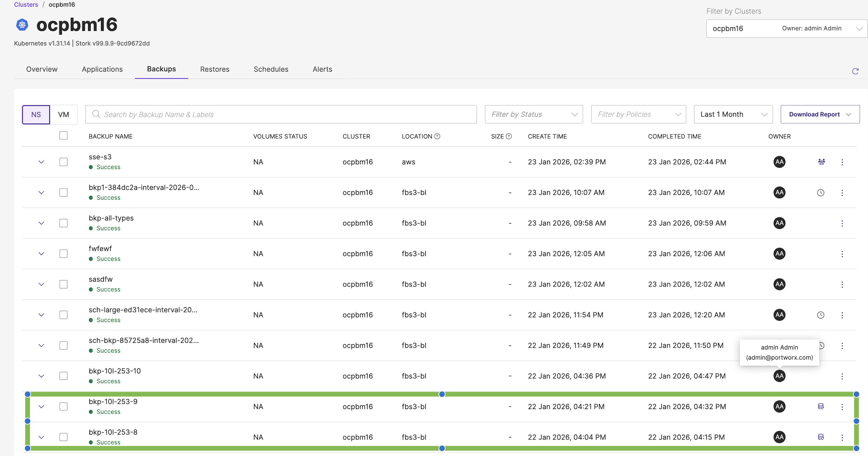
Task: Tick the checkbox for bkp-10l-253-10
Action: tap(64, 376)
